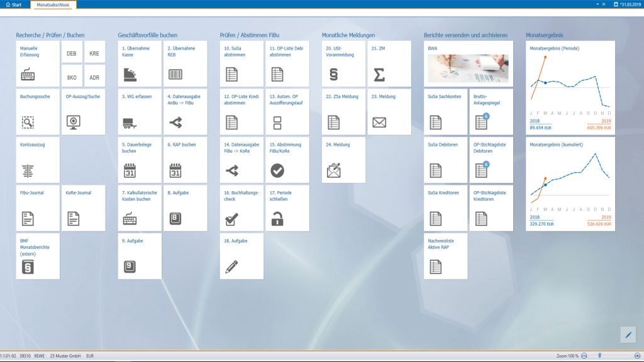Open USt-Voranmeldung paragraph tile

click(343, 64)
